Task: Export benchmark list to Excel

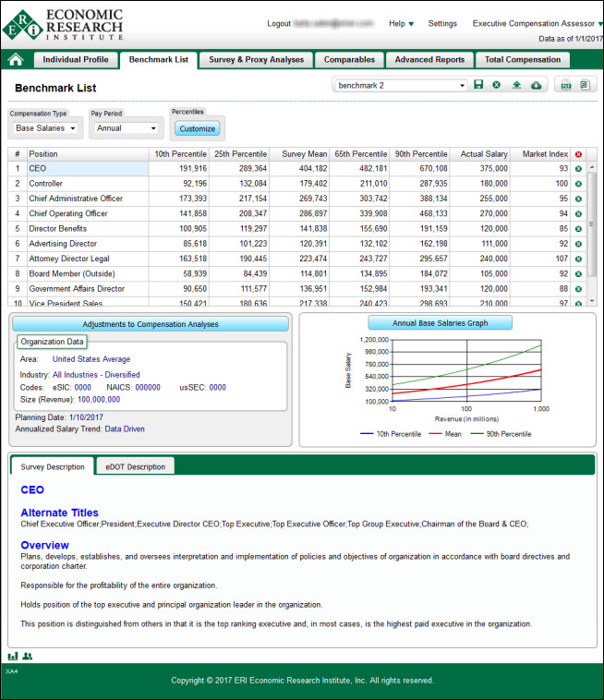Action: click(585, 85)
